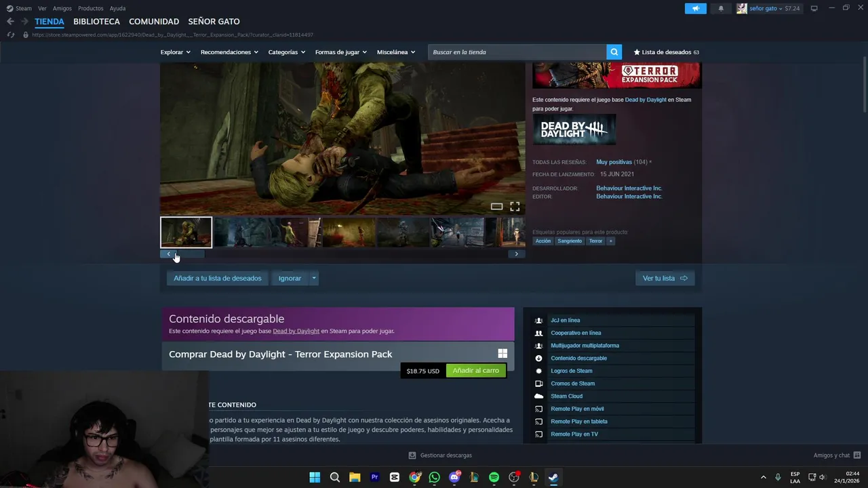
Task: Open the Dead by Daylight base game logo
Action: pos(574,129)
